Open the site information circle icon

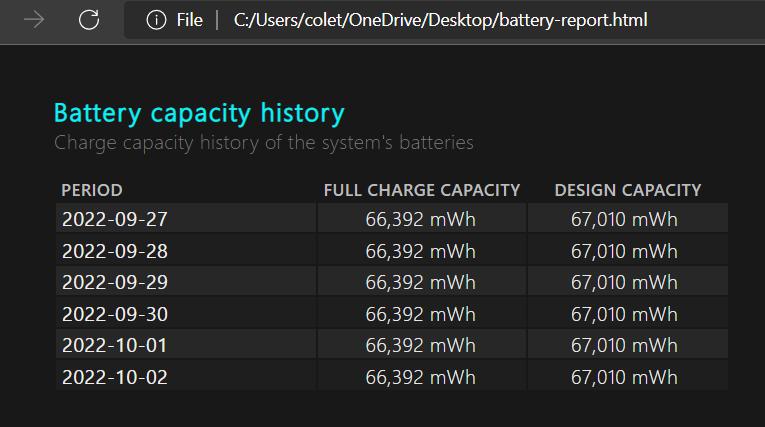[x=155, y=20]
